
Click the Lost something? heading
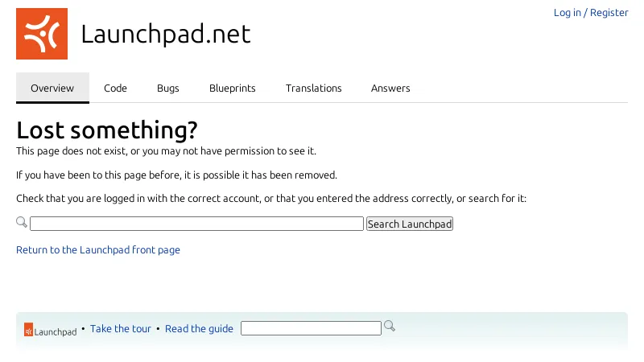point(107,130)
